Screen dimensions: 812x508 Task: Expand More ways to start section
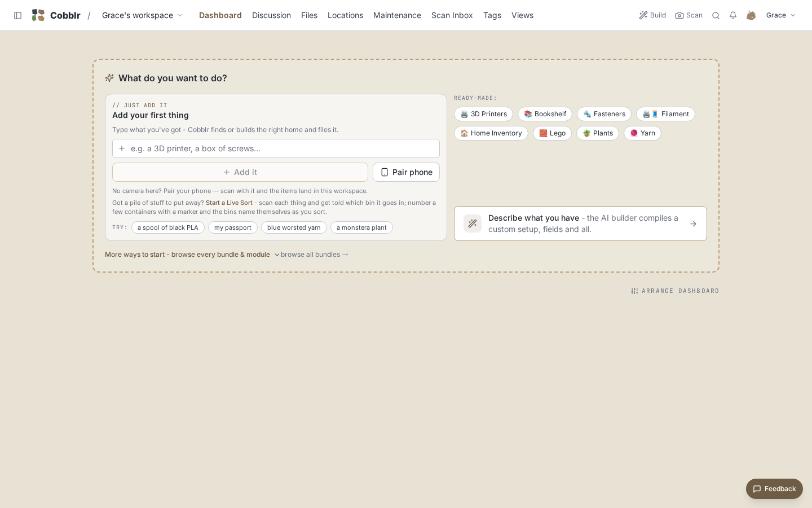192,255
